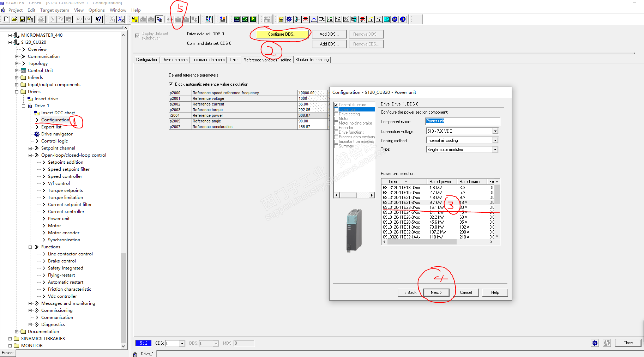Click the New project toolbar icon
Viewport: 644px width, 357px height.
(6, 19)
